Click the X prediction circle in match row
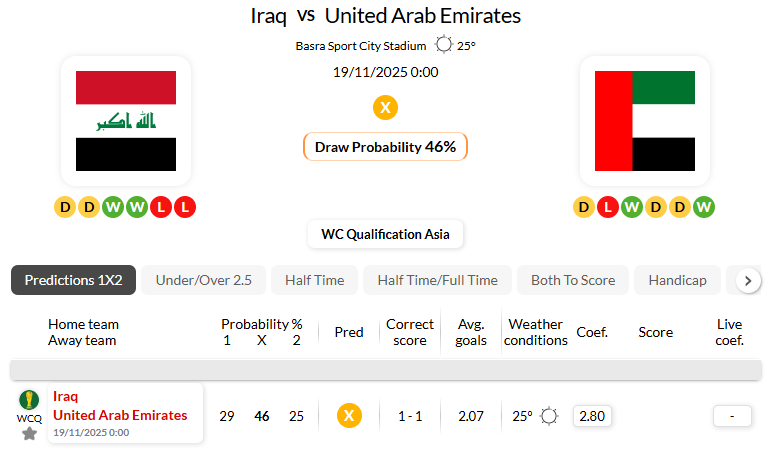767x453 pixels. click(348, 416)
